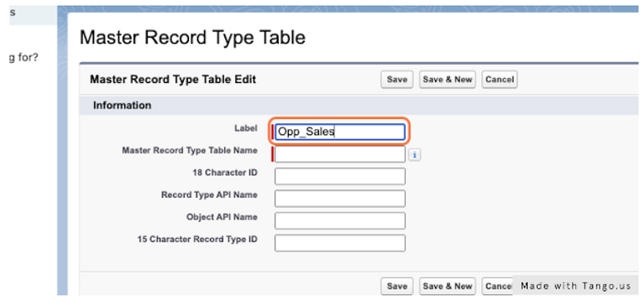Click the Master Record Type Table Name input
Image resolution: width=644 pixels, height=306 pixels.
340,154
